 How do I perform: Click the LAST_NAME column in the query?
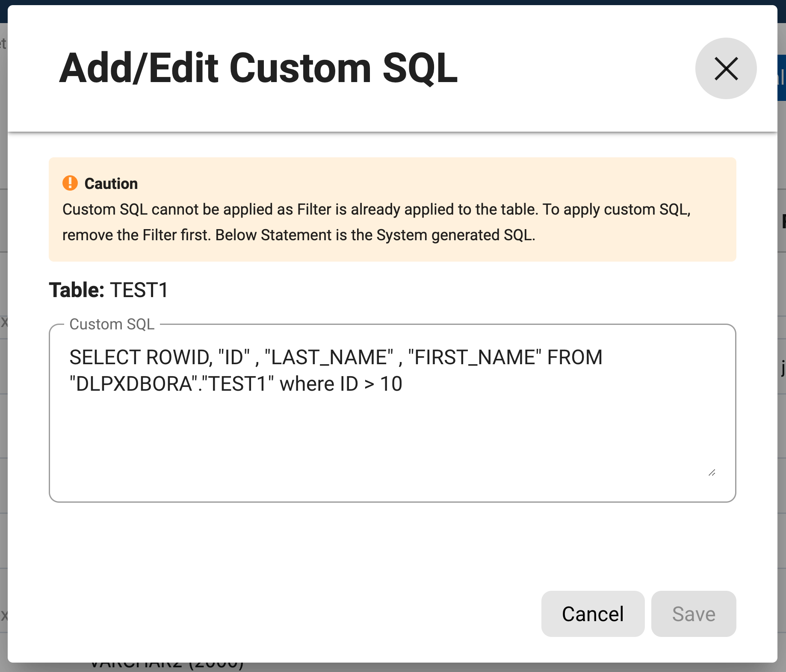click(329, 357)
